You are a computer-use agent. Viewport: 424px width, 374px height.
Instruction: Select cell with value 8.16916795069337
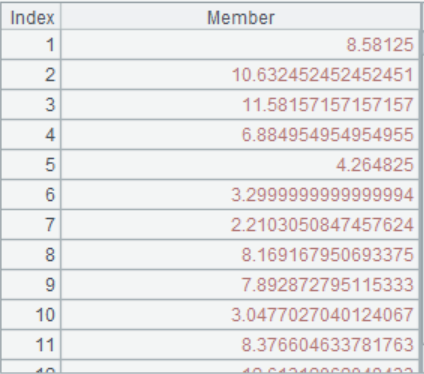point(240,255)
